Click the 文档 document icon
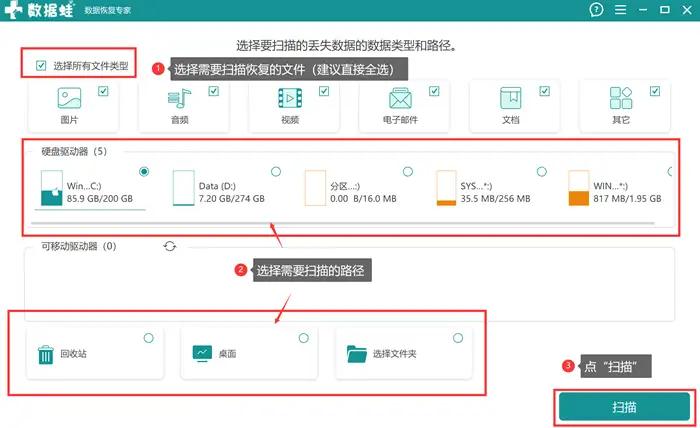The image size is (700, 428). tap(511, 98)
